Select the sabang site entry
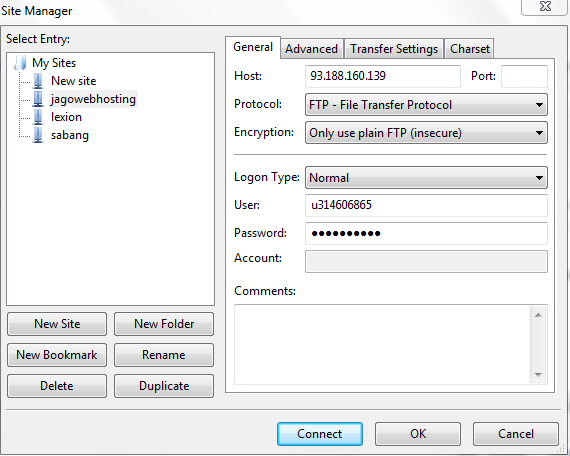This screenshot has height=456, width=570. [x=69, y=135]
